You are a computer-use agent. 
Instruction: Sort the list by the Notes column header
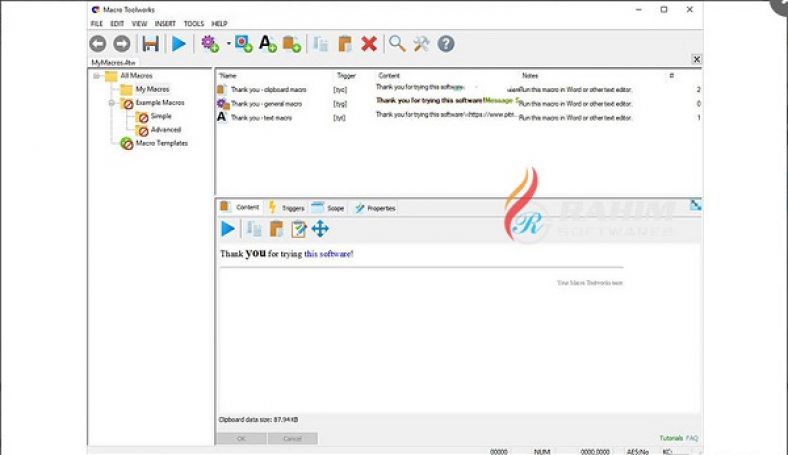[530, 75]
